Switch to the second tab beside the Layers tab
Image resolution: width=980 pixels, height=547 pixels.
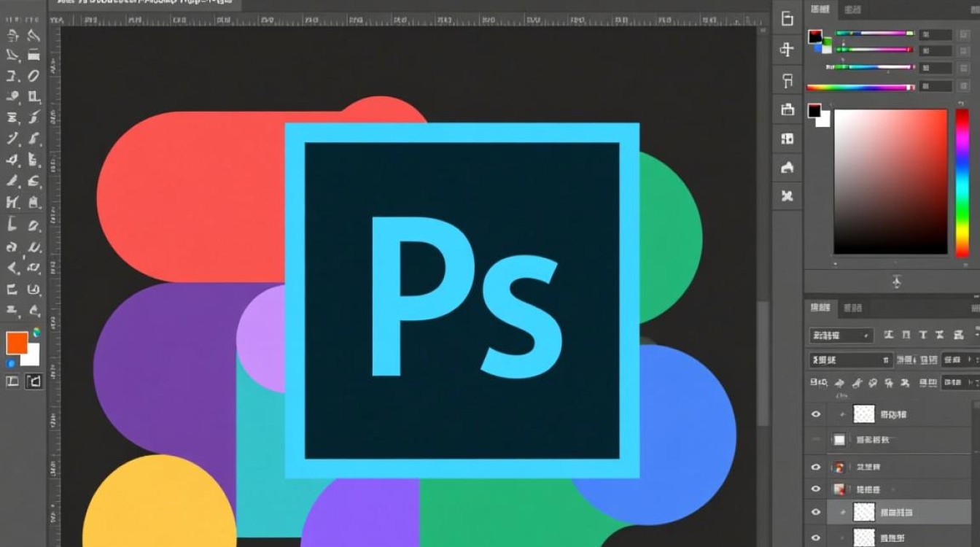(x=852, y=309)
